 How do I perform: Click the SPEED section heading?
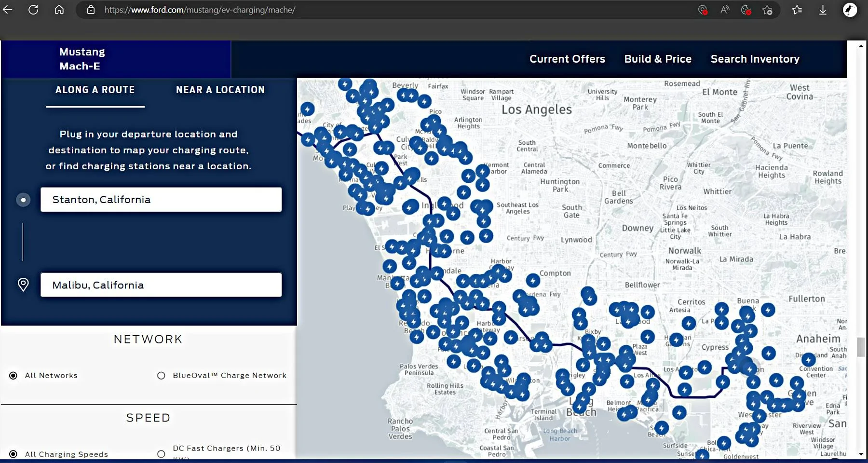click(148, 418)
